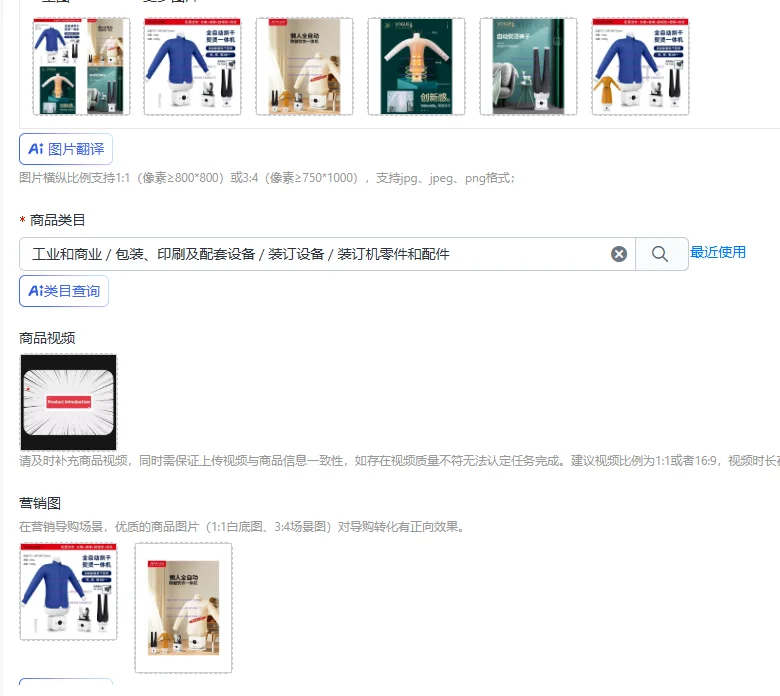Select the green 创新感 product thumbnail

(416, 67)
